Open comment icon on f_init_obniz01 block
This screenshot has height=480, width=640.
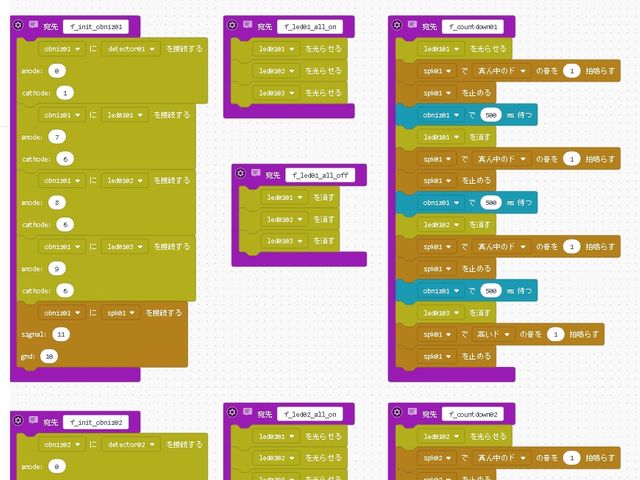click(34, 27)
